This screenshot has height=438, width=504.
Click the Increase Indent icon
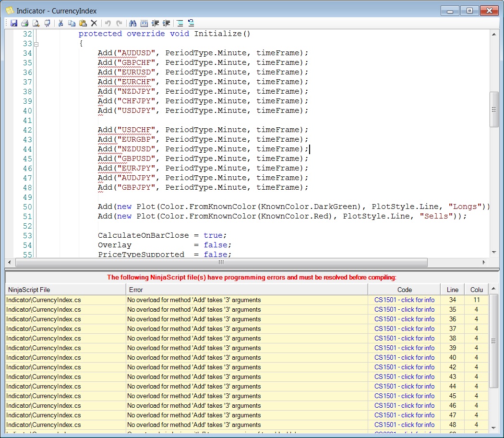(167, 23)
